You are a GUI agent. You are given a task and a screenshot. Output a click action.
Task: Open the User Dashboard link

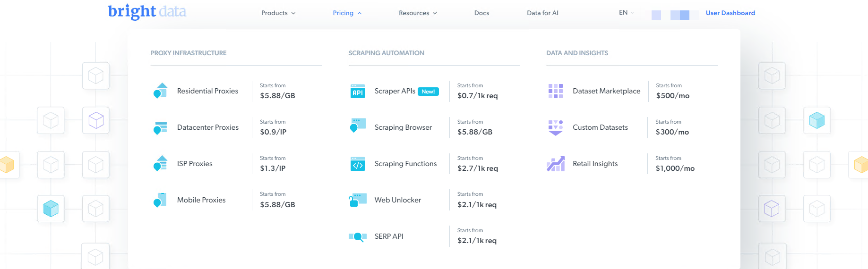(730, 13)
